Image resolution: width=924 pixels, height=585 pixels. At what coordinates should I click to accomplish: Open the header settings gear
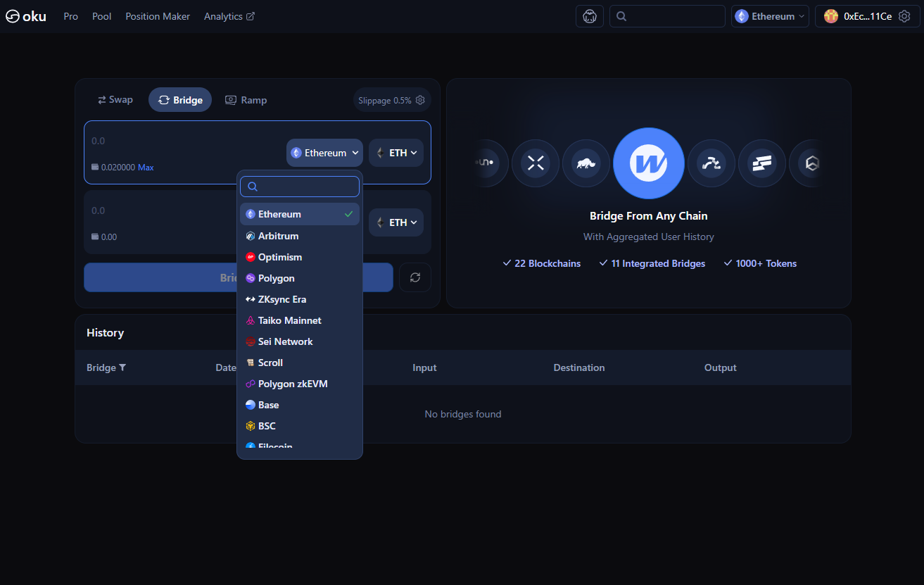[x=904, y=16]
